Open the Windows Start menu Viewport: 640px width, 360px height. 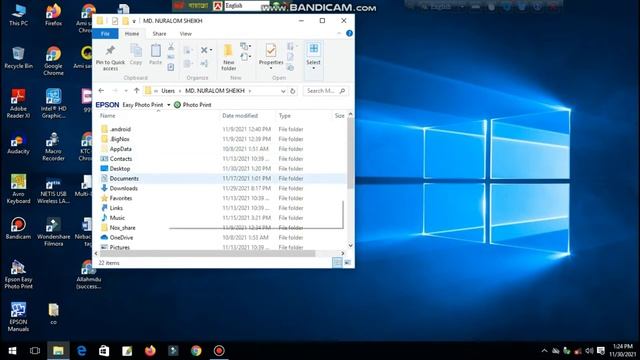[x=12, y=351]
